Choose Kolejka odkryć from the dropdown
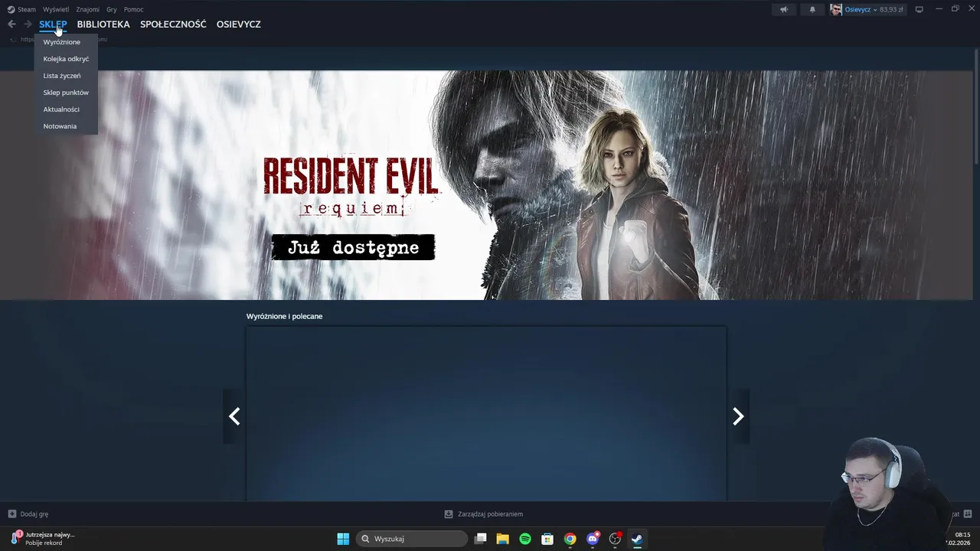 click(66, 59)
